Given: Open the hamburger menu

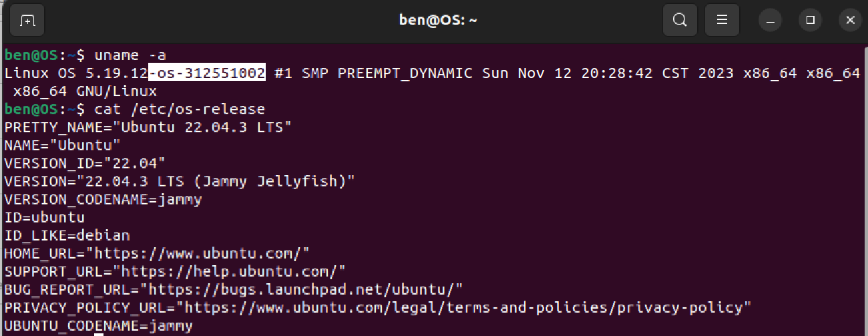Looking at the screenshot, I should pos(722,20).
